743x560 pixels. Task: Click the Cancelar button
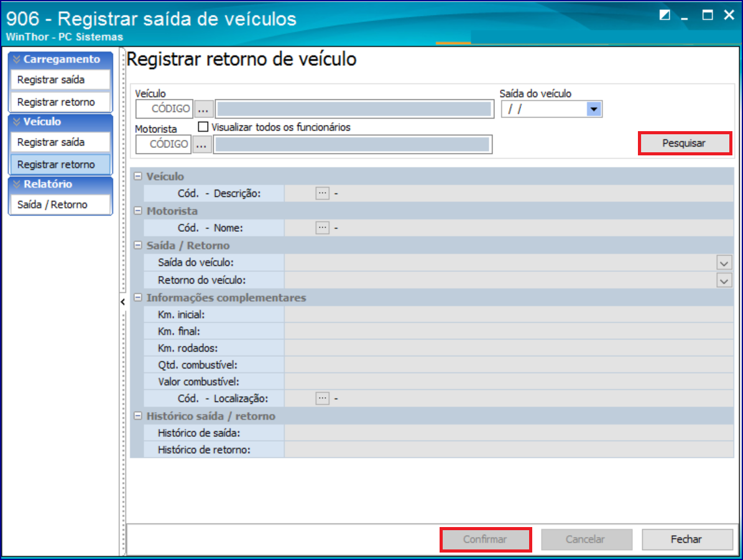(586, 539)
